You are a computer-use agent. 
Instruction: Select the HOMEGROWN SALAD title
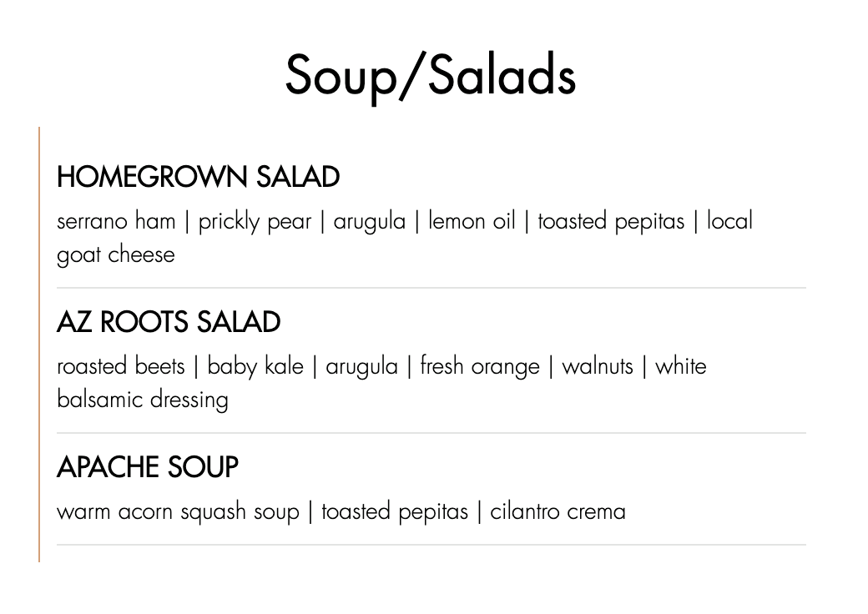[198, 177]
